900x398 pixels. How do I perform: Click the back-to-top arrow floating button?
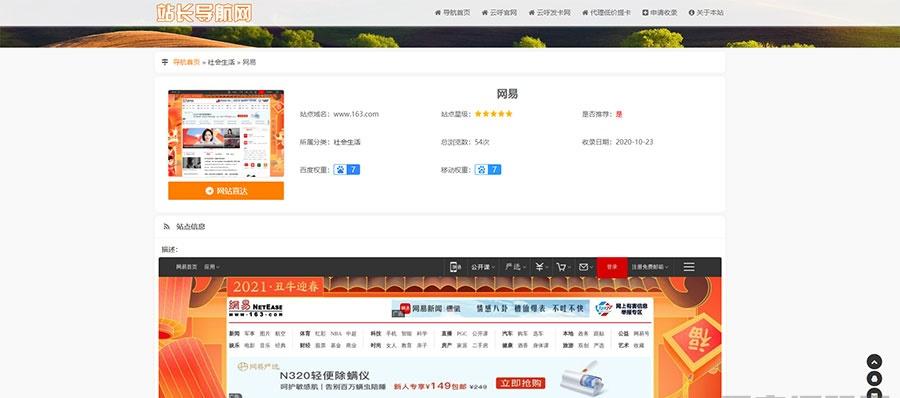click(x=874, y=362)
